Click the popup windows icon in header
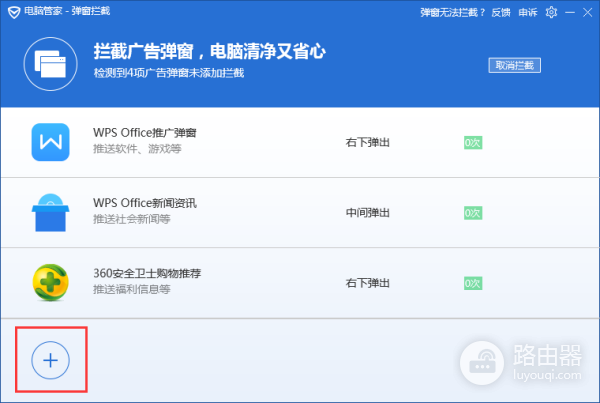The width and height of the screenshot is (600, 403). pos(51,64)
